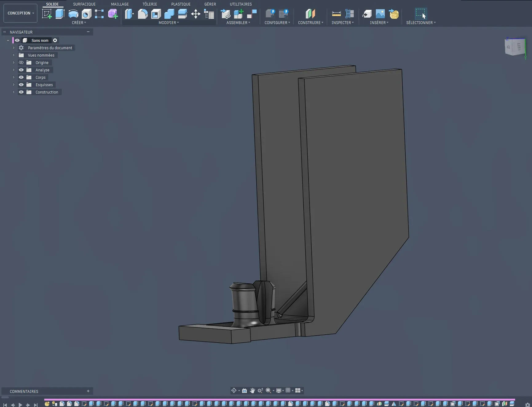The width and height of the screenshot is (532, 407).
Task: Switch to the PLASTIQUE tab
Action: [181, 4]
